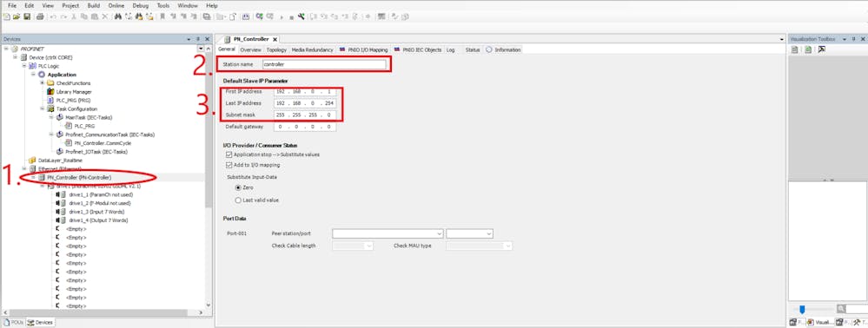Click the search icon in Visualization Toolbox bottom
The image size is (868, 328).
click(x=841, y=309)
